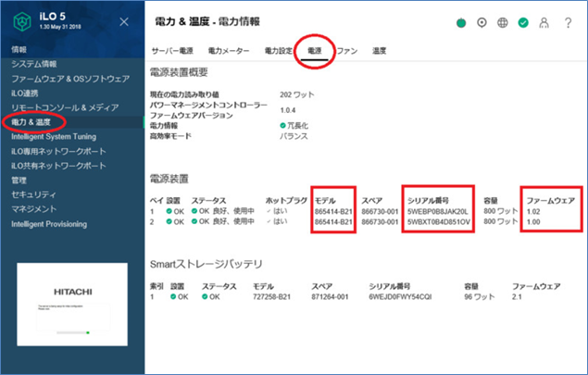
Task: Click the battery installed OK status icon
Action: pos(173,296)
